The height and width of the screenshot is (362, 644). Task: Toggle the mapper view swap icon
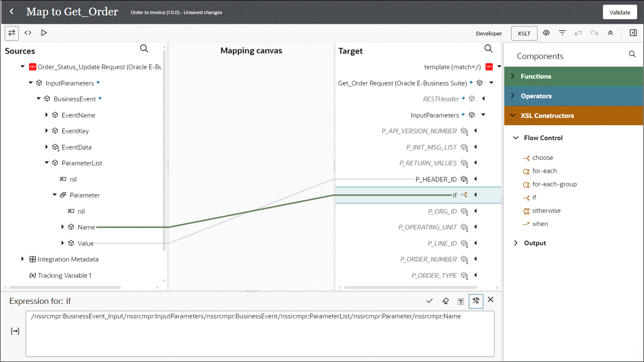[x=12, y=33]
